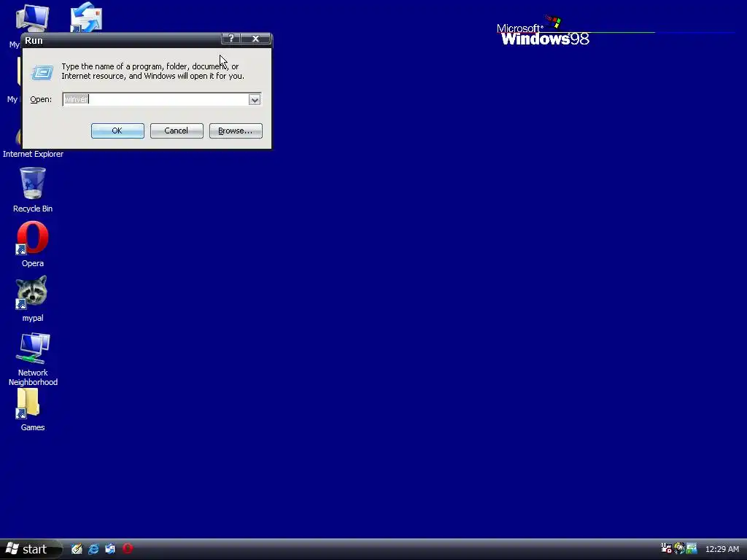The height and width of the screenshot is (560, 747).
Task: Launch Outlook Express from quick launch
Action: click(110, 549)
